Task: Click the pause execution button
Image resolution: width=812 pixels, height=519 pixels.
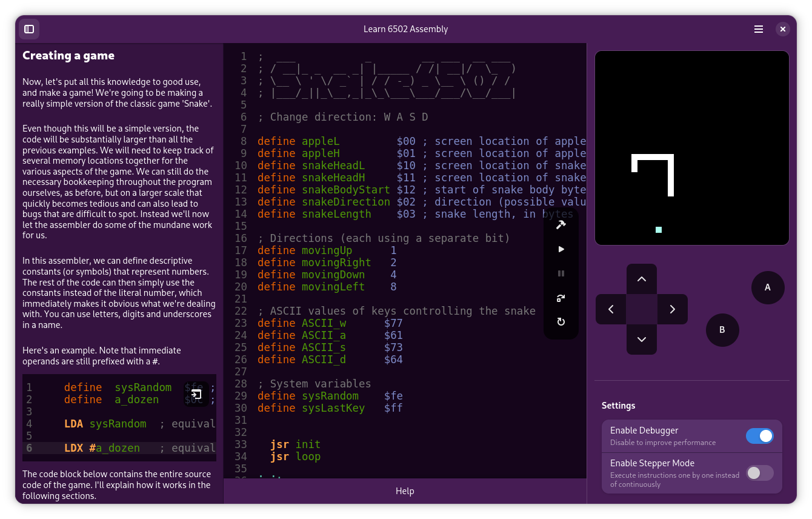Action: (x=561, y=273)
